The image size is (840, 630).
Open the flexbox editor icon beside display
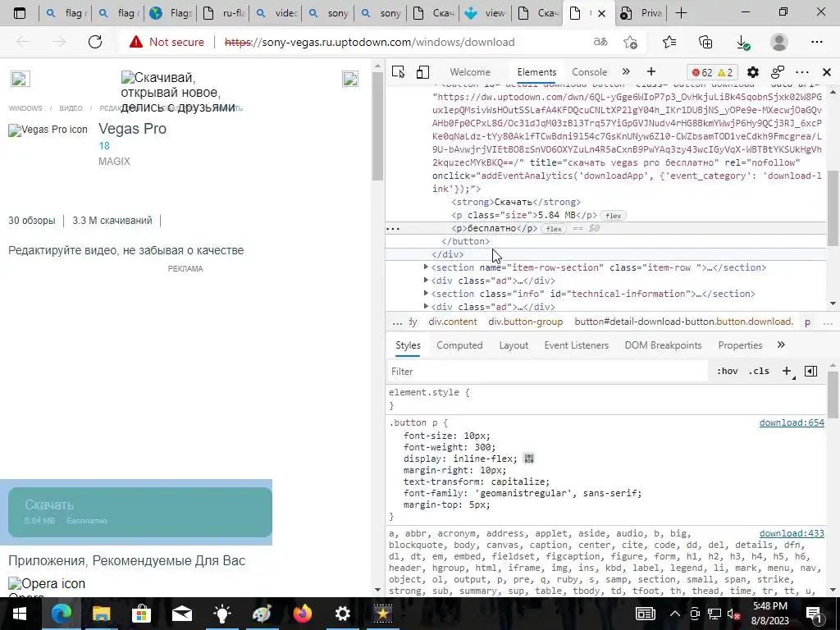point(529,459)
